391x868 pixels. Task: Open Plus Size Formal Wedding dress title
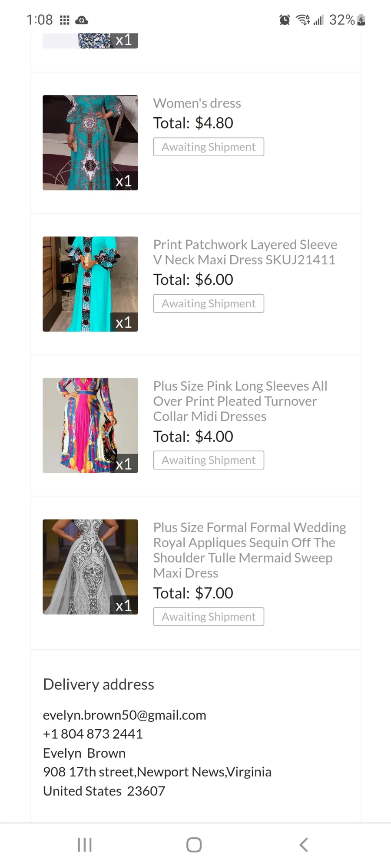pyautogui.click(x=250, y=550)
